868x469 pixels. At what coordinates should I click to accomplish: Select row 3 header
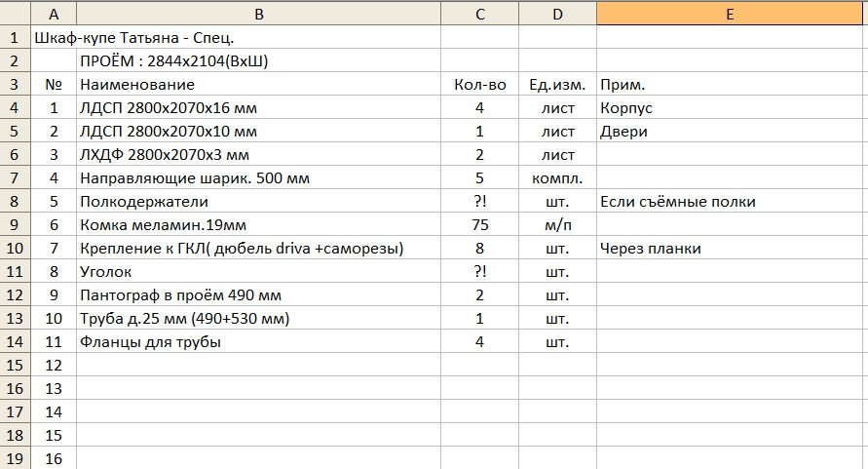[15, 85]
